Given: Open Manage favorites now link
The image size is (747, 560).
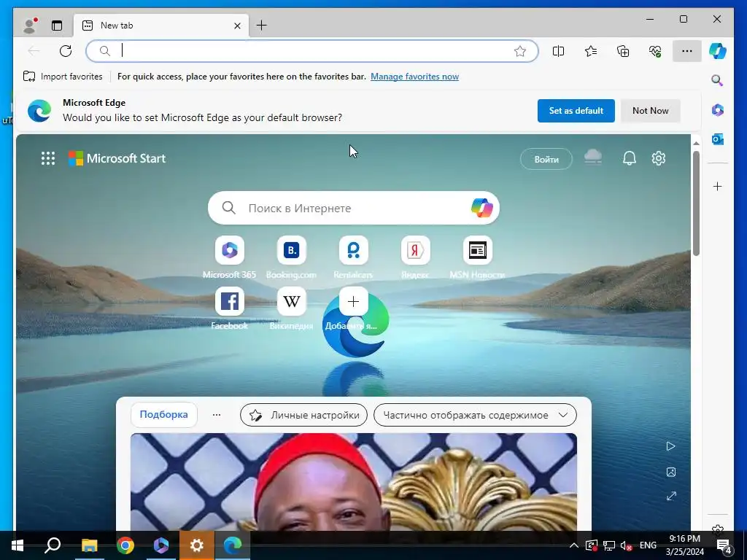Looking at the screenshot, I should click(414, 76).
